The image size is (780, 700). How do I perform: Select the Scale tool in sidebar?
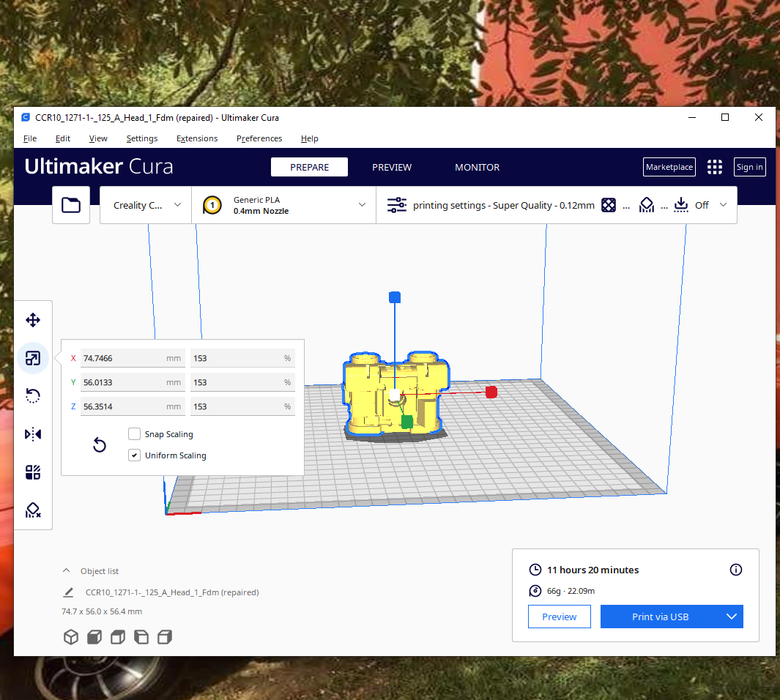[33, 358]
